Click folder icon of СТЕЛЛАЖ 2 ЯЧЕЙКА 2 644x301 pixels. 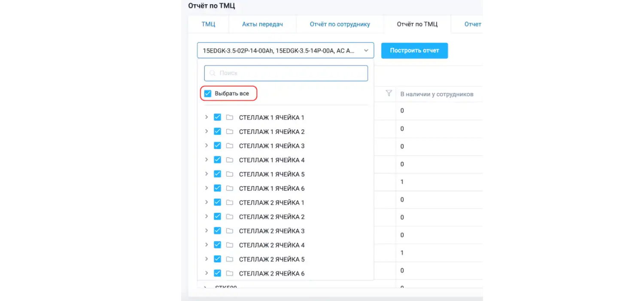[230, 217]
